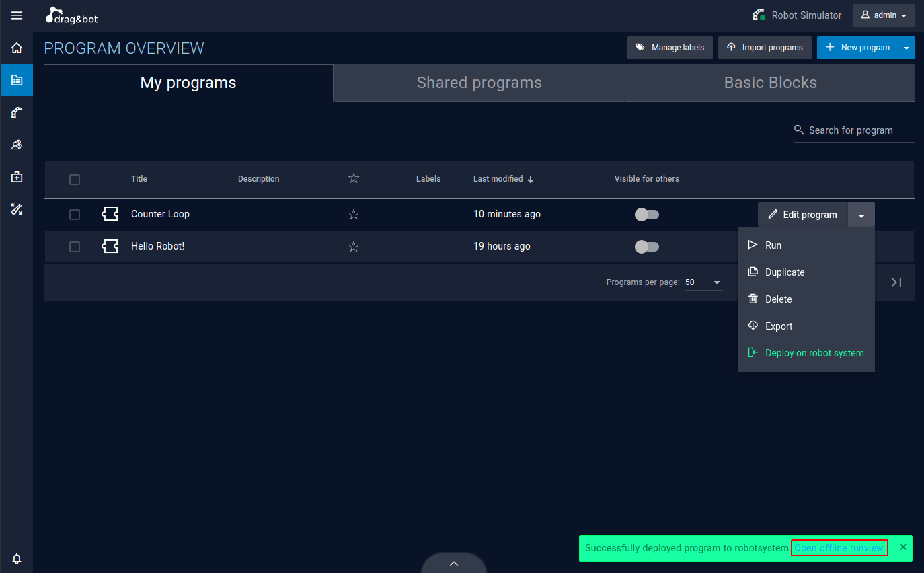Tick the Hello Robot! row checkbox
This screenshot has width=924, height=573.
click(75, 247)
